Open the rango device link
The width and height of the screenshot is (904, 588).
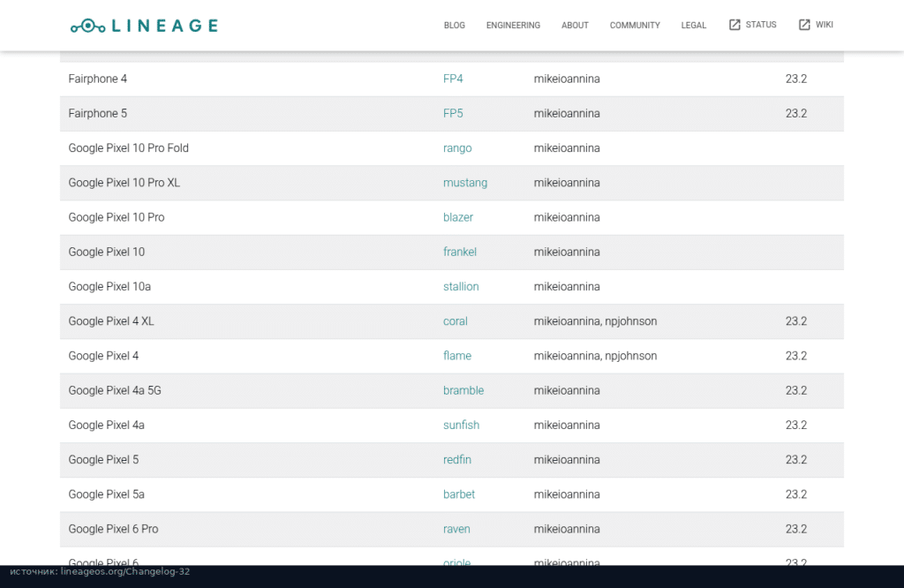coord(457,148)
